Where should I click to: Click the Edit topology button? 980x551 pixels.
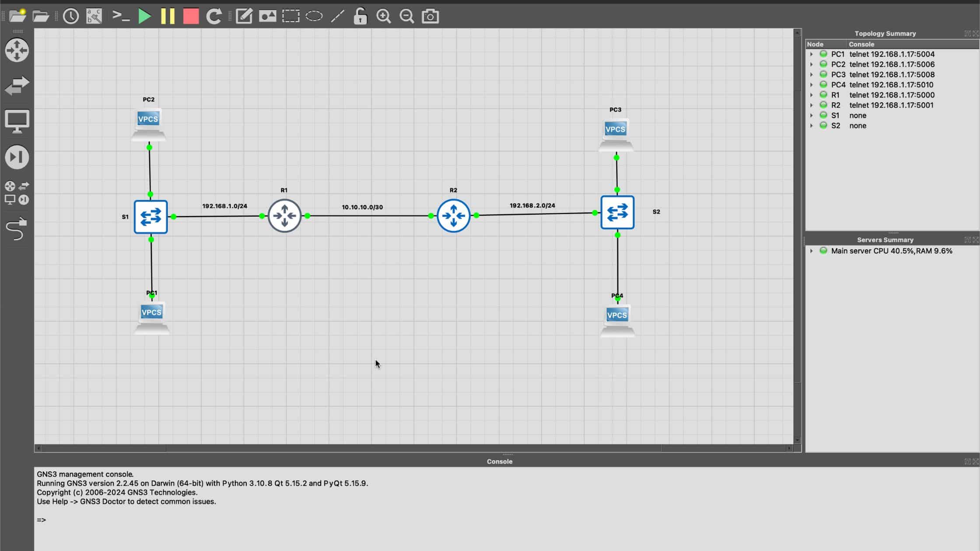click(244, 15)
